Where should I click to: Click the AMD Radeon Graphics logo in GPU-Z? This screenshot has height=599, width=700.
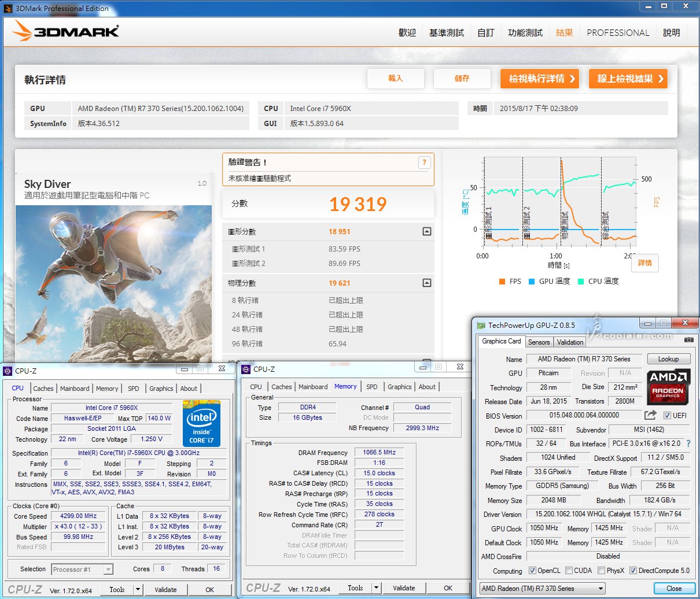click(668, 386)
